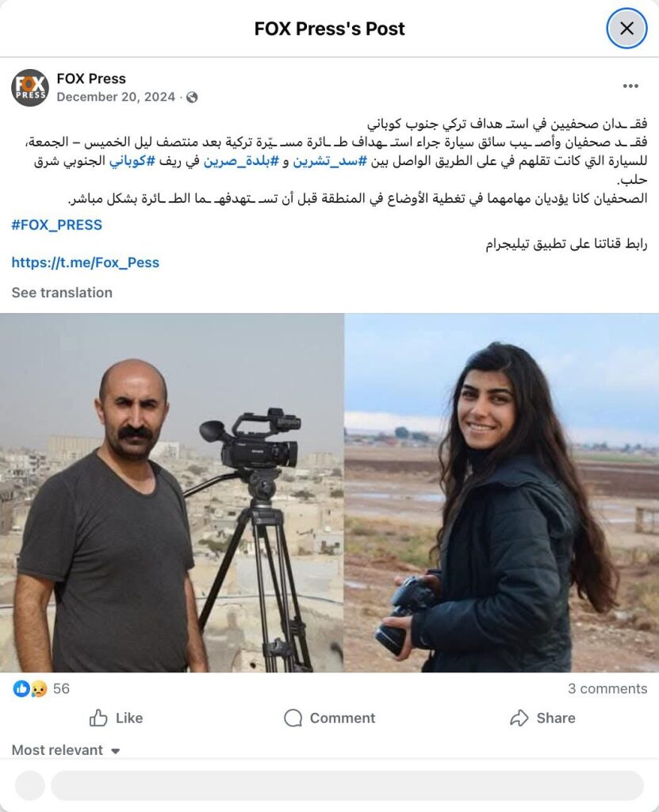The height and width of the screenshot is (812, 659).
Task: Click the speech bubble Comment icon
Action: [x=293, y=718]
